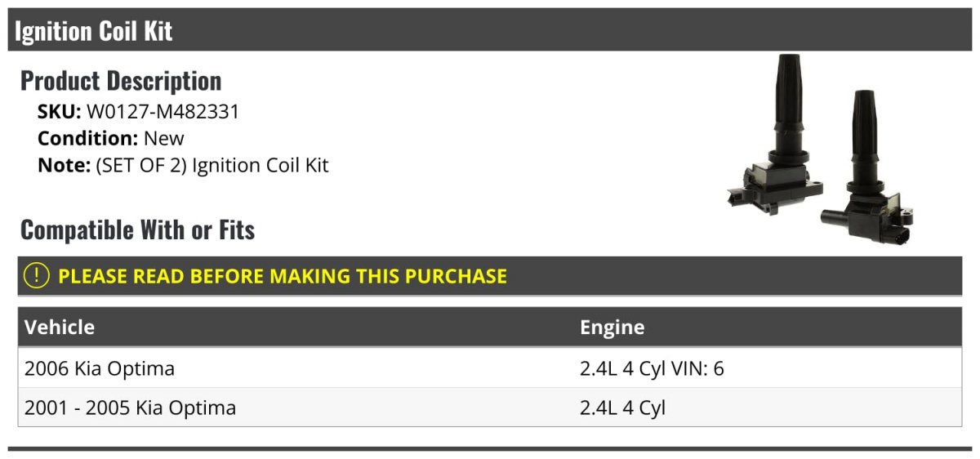
Task: Select the "2.4L 4 Cyl VIN: 6" engine cell
Action: (x=652, y=368)
